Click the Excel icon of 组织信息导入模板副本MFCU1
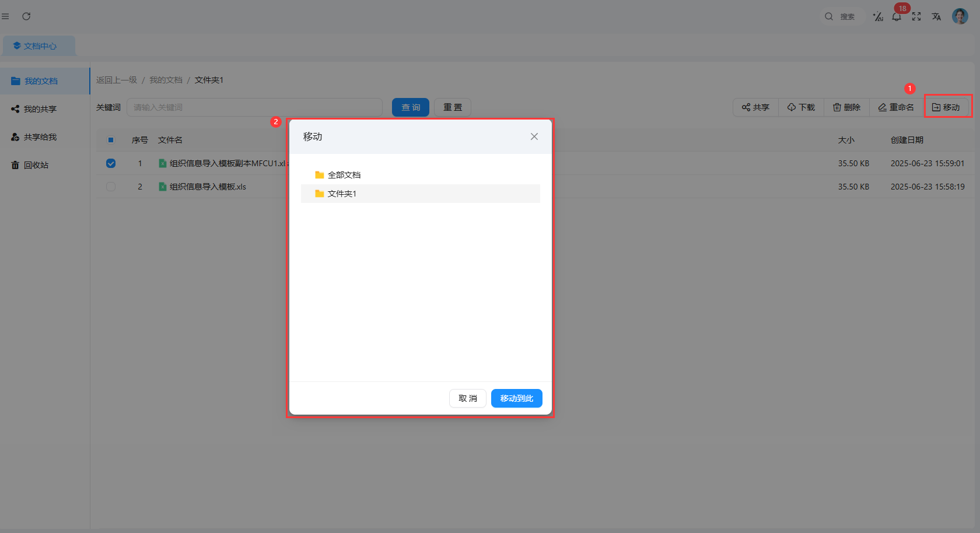Viewport: 980px width, 533px height. tap(163, 163)
